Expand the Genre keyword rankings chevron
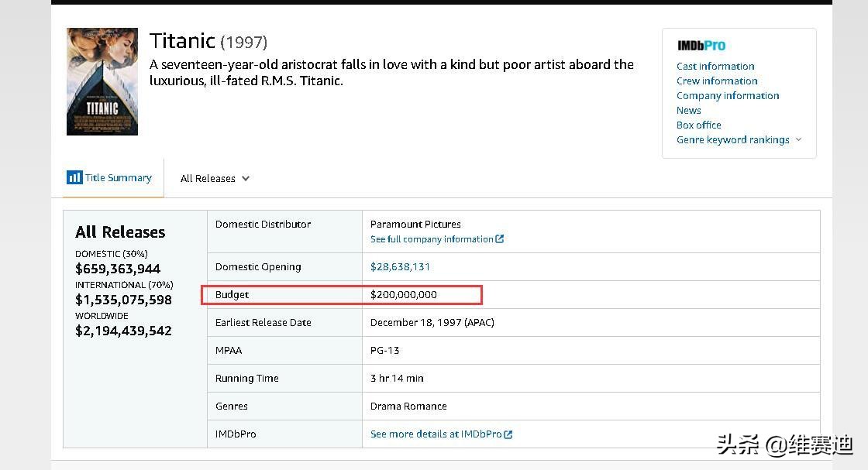Screen dimensions: 868x470 [x=799, y=139]
